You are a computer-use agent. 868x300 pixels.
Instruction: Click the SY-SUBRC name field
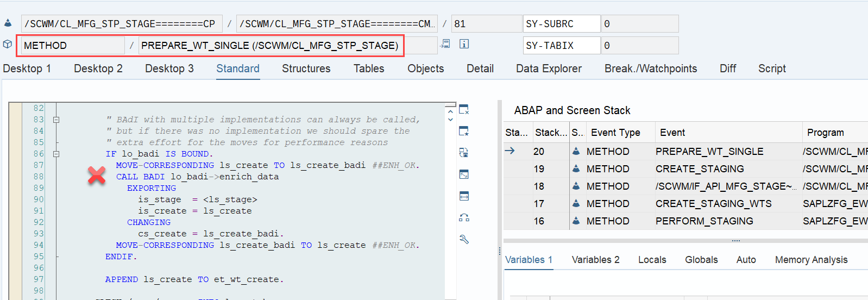click(562, 24)
